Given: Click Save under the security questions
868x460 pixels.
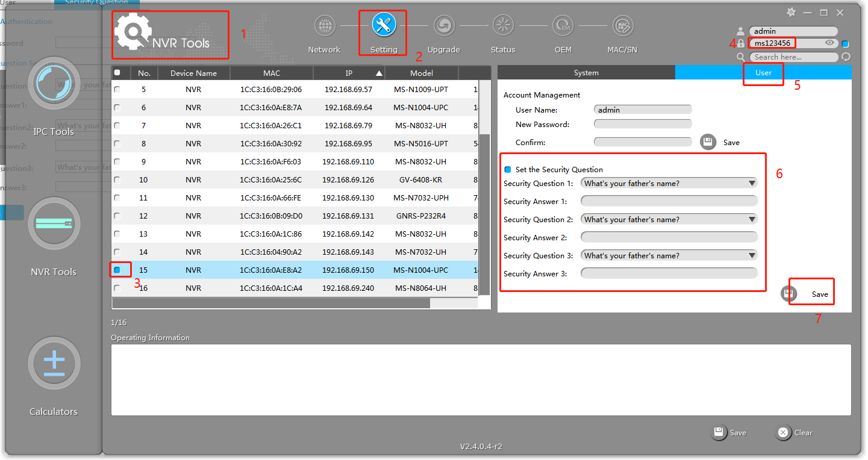Looking at the screenshot, I should [820, 294].
